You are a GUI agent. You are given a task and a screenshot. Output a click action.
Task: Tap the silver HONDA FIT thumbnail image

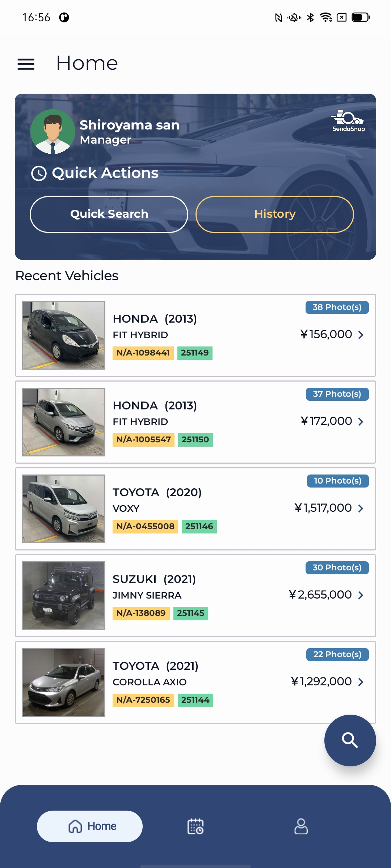[x=64, y=421]
